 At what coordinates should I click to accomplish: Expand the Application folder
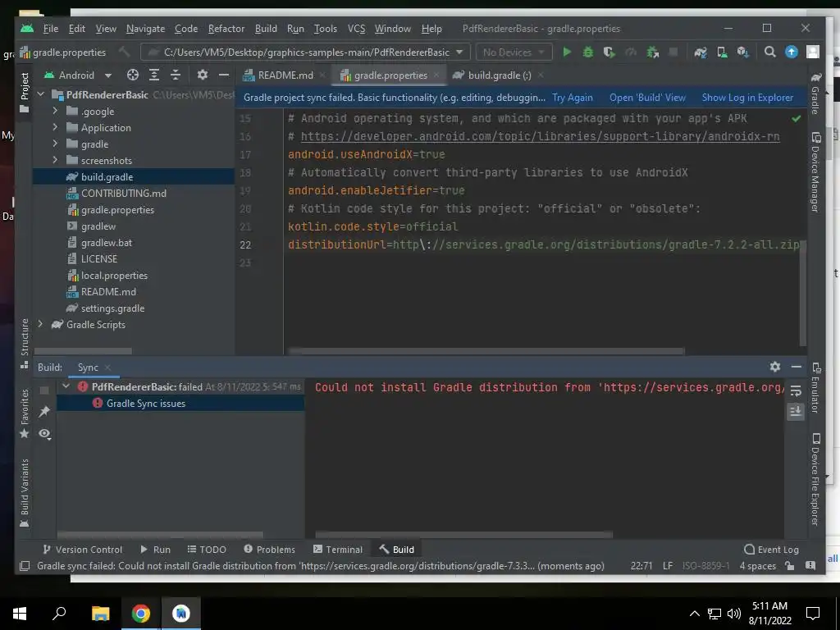(x=55, y=127)
